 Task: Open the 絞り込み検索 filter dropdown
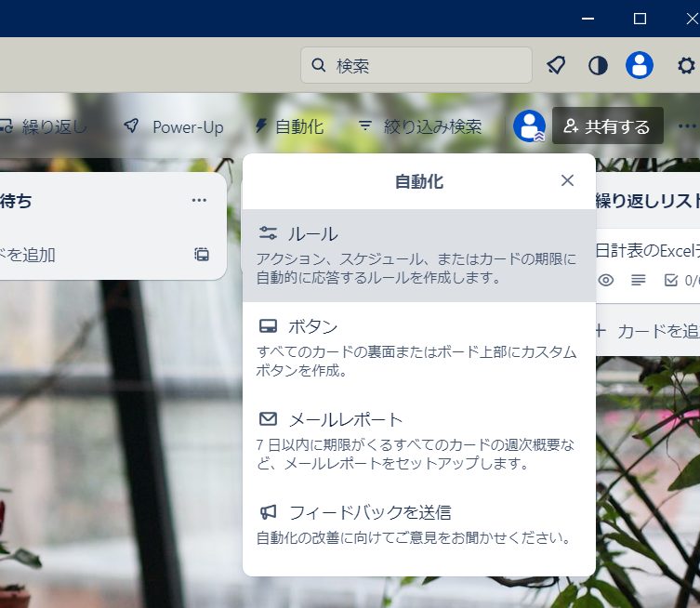point(420,126)
